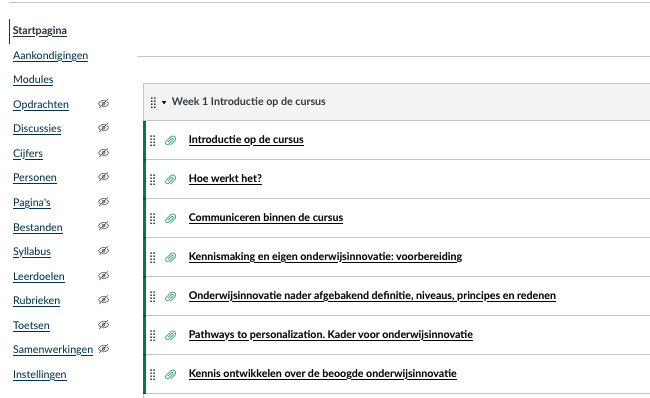Open Startpagina in course navigation
Screen dimensions: 650x398
[x=40, y=31]
